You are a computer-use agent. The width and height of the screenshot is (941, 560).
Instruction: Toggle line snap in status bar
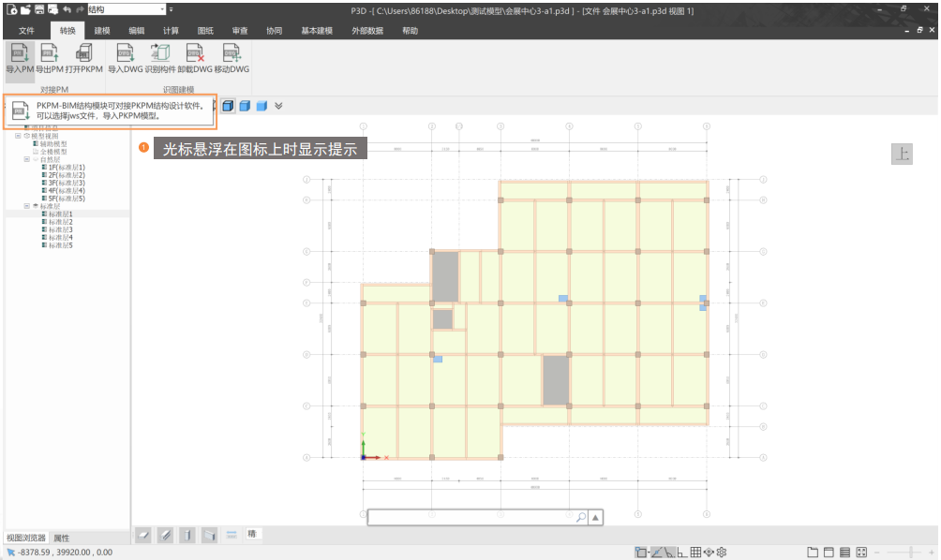click(656, 553)
